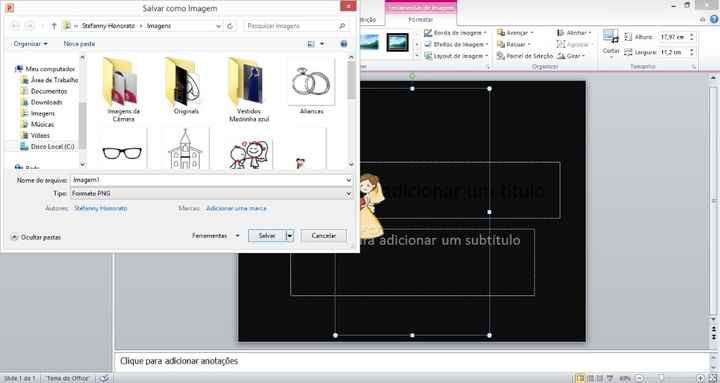
Task: Click the spell check icon in status bar
Action: tap(105, 378)
